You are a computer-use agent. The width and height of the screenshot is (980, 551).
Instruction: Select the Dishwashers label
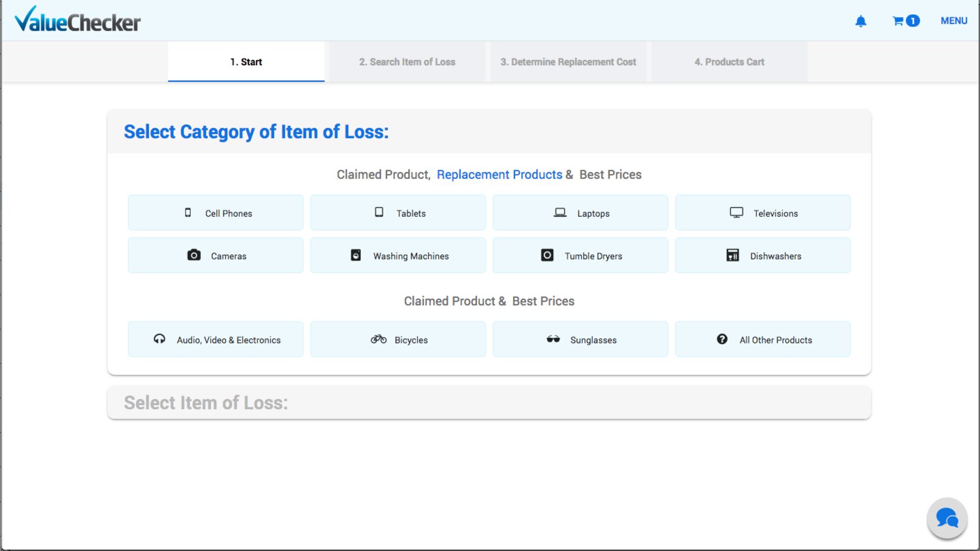pyautogui.click(x=775, y=257)
